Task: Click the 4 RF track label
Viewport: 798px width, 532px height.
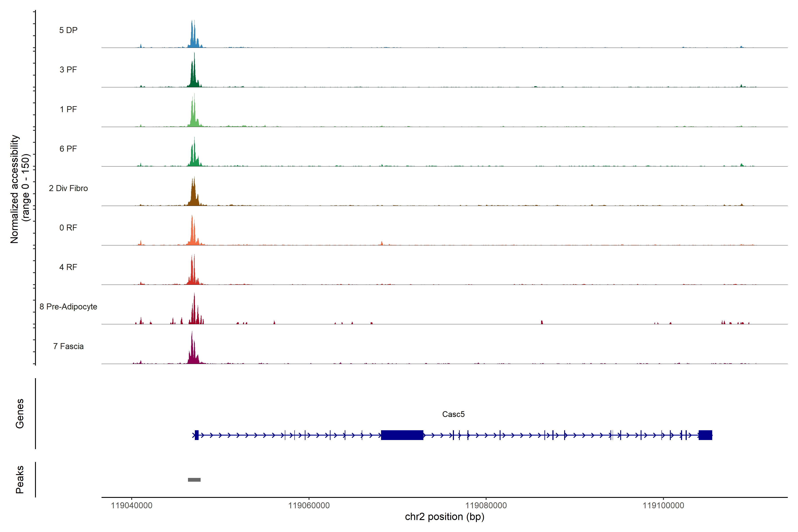Action: 68,267
